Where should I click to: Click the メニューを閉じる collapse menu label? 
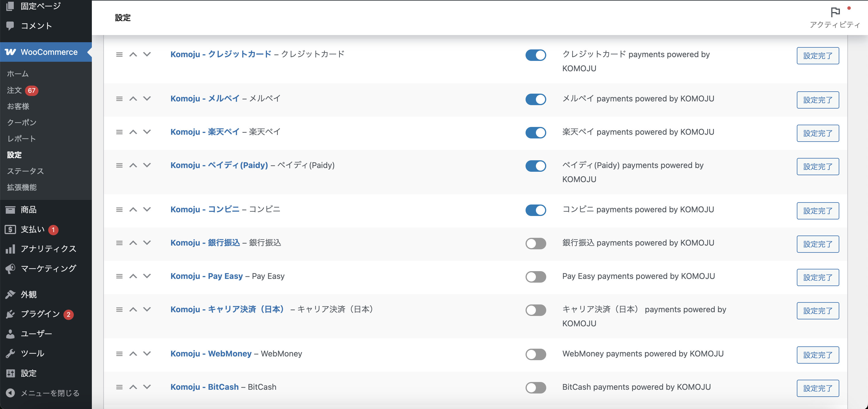(x=50, y=393)
